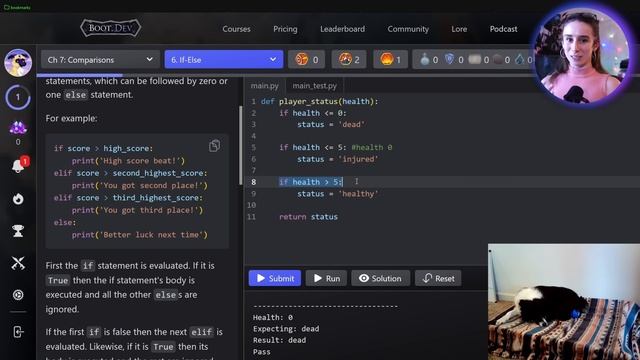The height and width of the screenshot is (360, 640).
Task: Open the Lore page
Action: coord(459,29)
